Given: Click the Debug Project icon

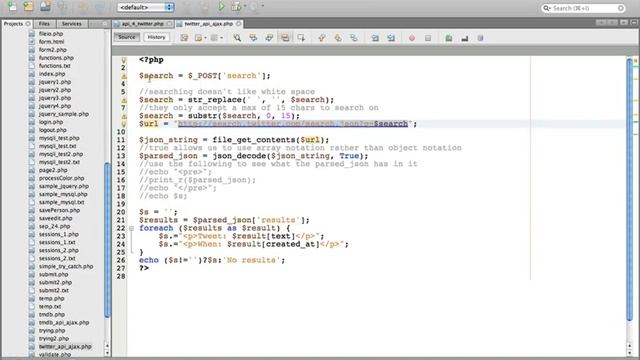Looking at the screenshot, I should (236, 7).
